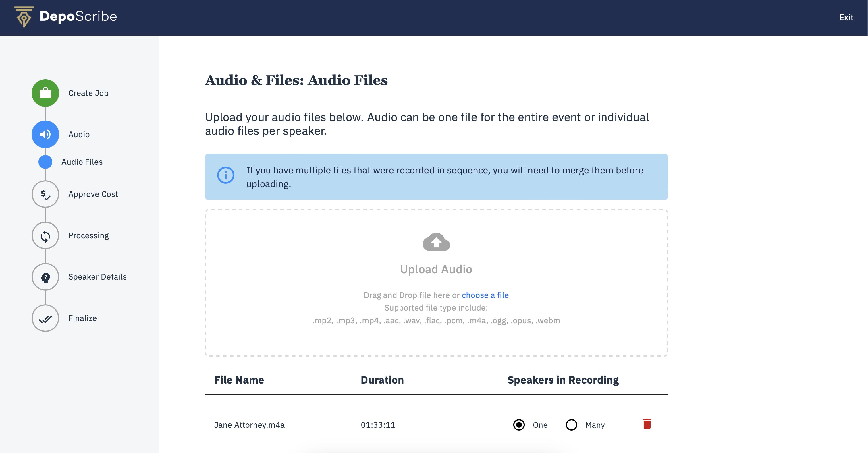Click the blue Audio speaker step icon

click(x=45, y=134)
